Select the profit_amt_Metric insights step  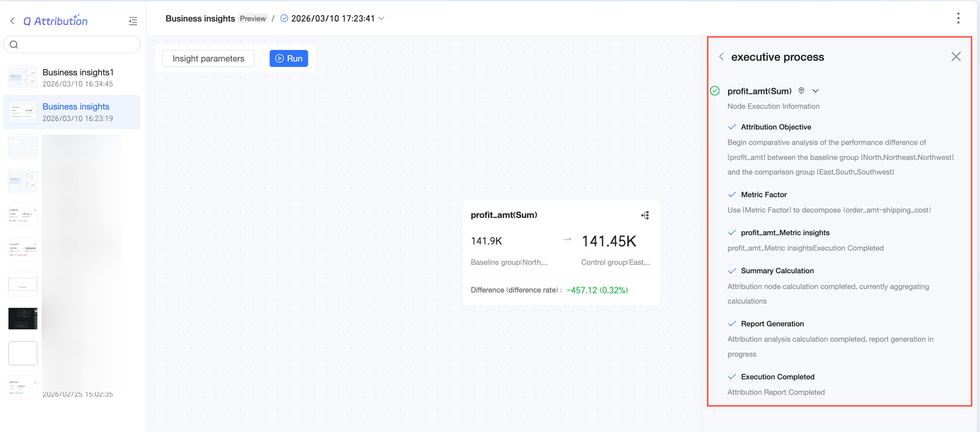pyautogui.click(x=785, y=233)
